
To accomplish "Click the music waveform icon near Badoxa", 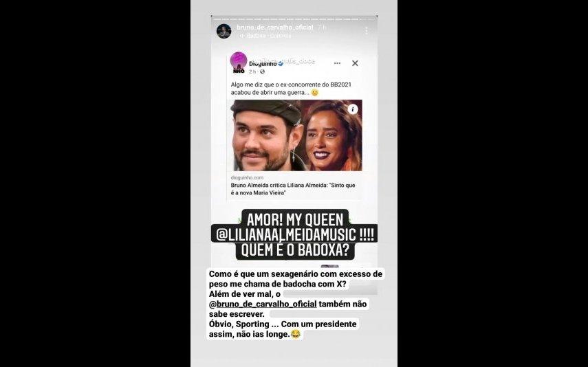I will click(x=242, y=36).
